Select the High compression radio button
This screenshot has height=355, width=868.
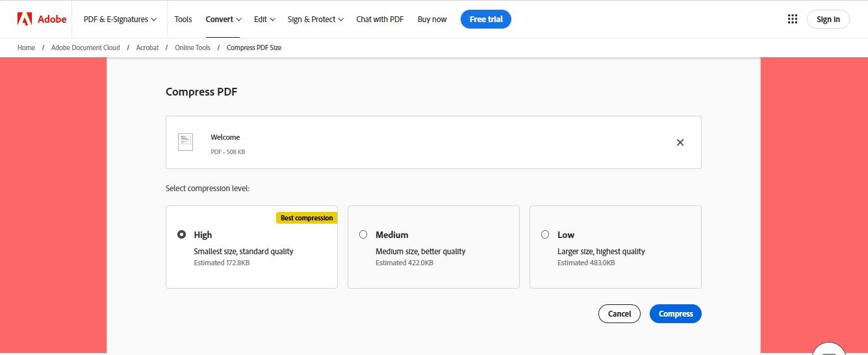pyautogui.click(x=181, y=235)
